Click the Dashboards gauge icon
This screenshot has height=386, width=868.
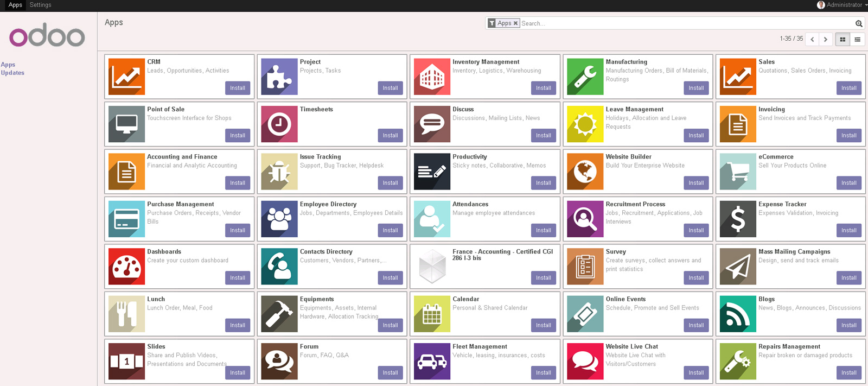pos(126,267)
